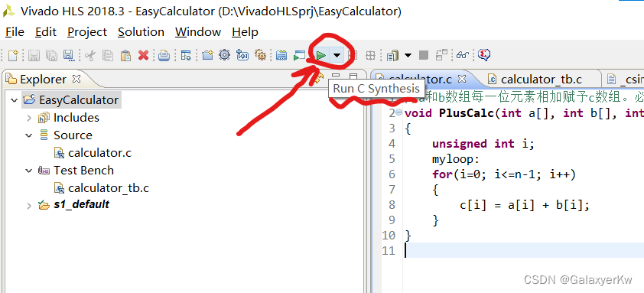Select the Explorer panel tab
Image resolution: width=644 pixels, height=293 pixels.
pyautogui.click(x=43, y=79)
